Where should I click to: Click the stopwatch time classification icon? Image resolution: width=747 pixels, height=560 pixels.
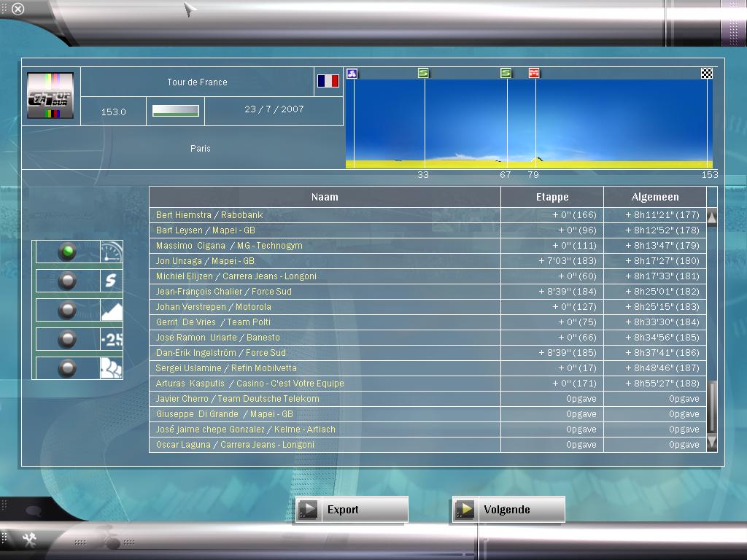[x=111, y=252]
